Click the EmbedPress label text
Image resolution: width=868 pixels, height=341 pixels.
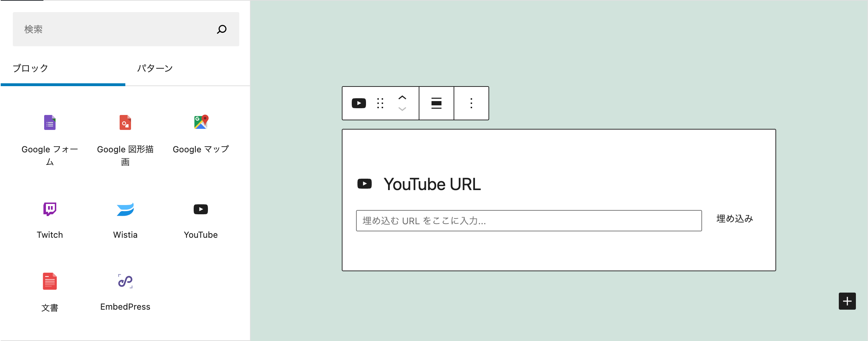[x=125, y=307]
